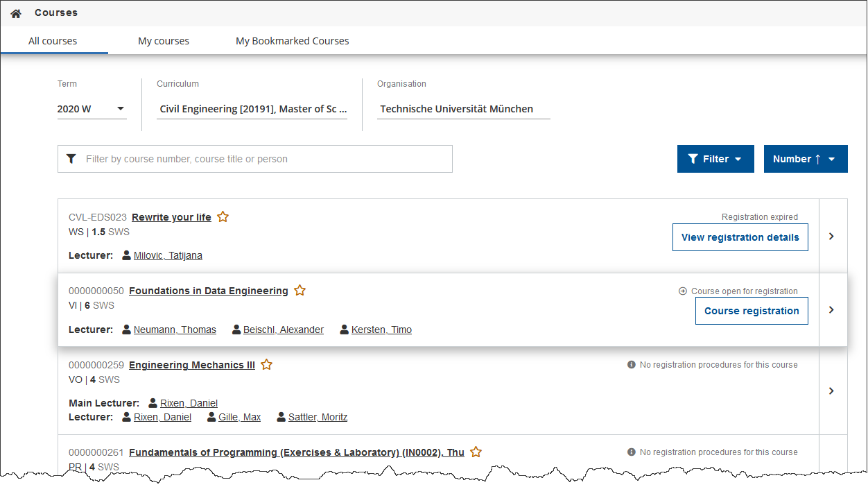Open the Filter dropdown button
This screenshot has width=868, height=487.
[x=715, y=159]
